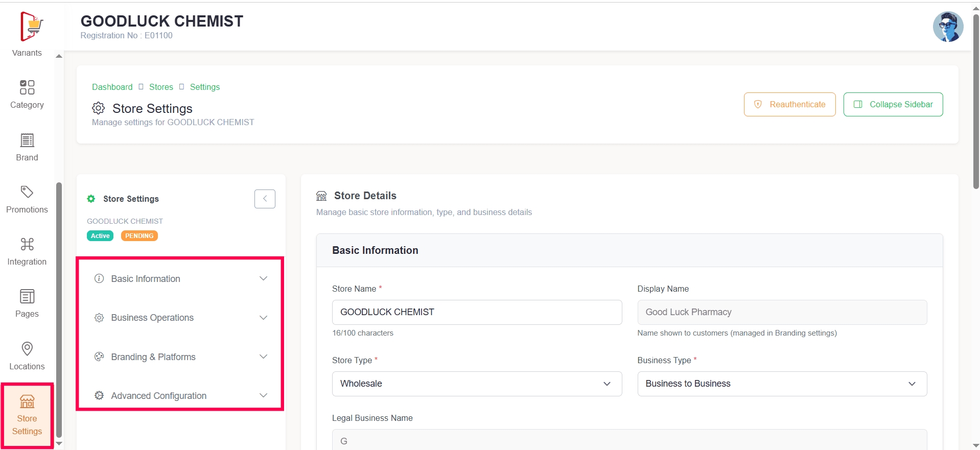Screen dimensions: 980x450
Task: Open the Brand sidebar icon
Action: [x=27, y=140]
